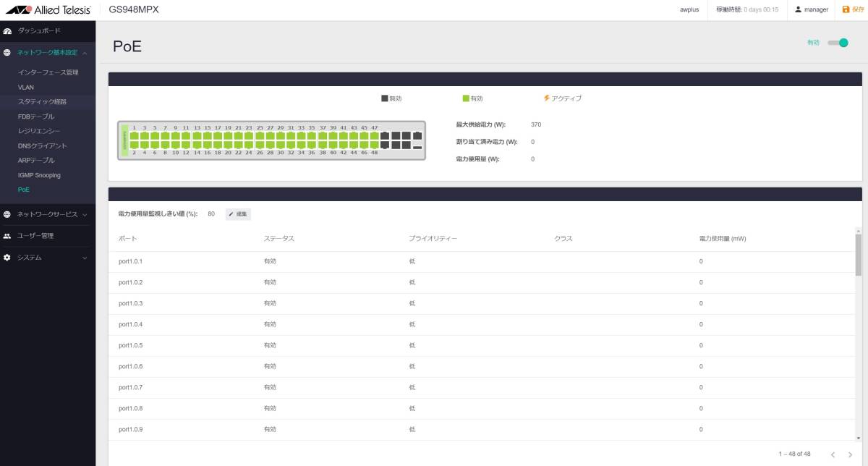This screenshot has height=466, width=868.
Task: Expand the システム menu chevron
Action: [85, 258]
